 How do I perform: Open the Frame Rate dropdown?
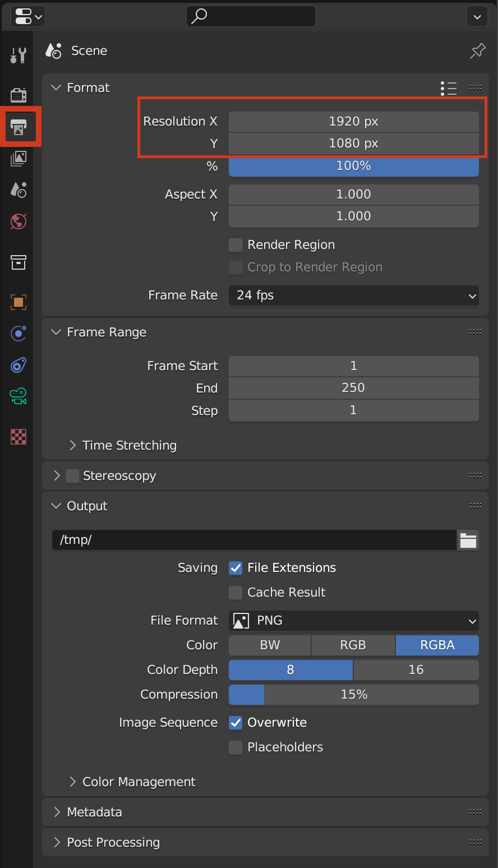(353, 296)
